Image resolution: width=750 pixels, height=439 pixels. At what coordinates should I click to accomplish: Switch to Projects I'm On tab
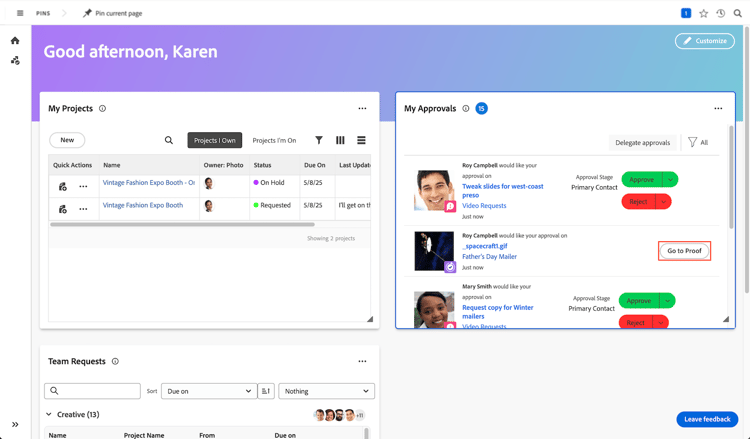coord(274,140)
